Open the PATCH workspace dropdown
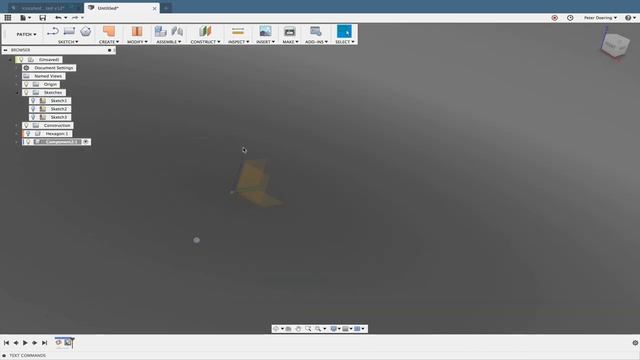 [26, 34]
